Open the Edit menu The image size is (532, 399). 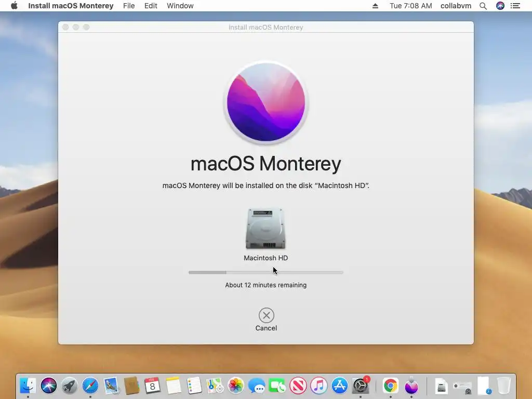click(151, 6)
